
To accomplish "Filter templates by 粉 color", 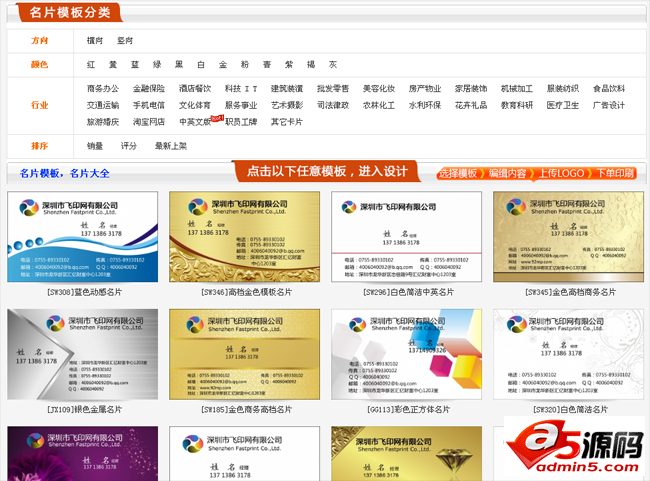I will point(245,65).
